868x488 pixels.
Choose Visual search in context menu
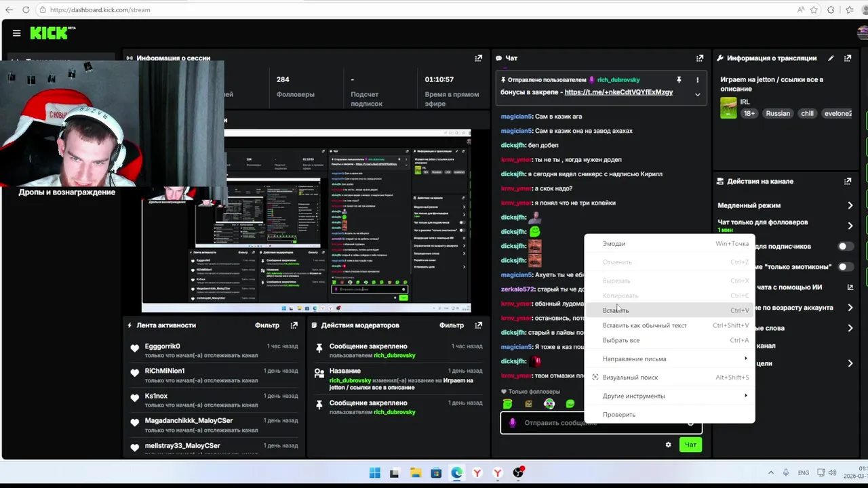pyautogui.click(x=669, y=378)
